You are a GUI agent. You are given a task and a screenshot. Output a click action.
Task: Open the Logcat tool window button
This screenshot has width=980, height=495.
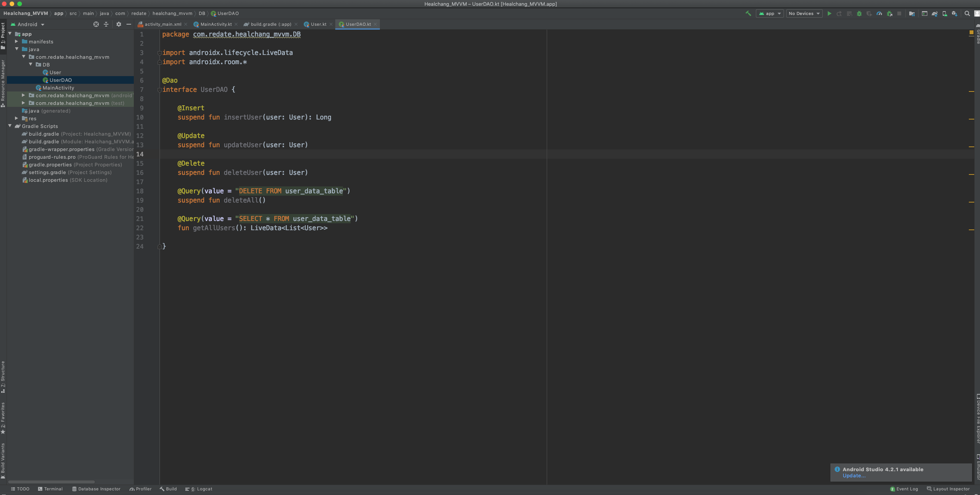(199, 489)
